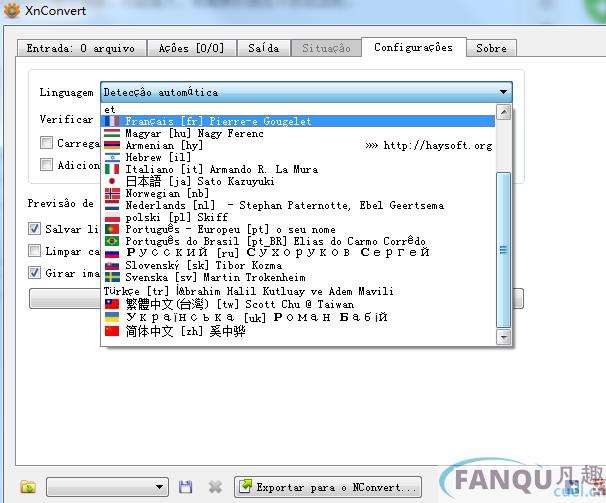Click the language list scroll up arrow
This screenshot has width=606, height=503.
(x=503, y=113)
